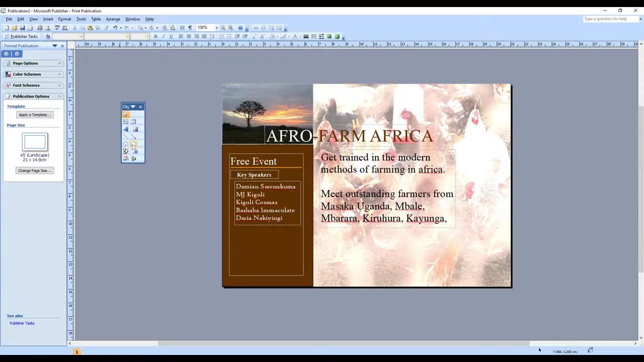The width and height of the screenshot is (644, 362).
Task: Click the Print icon
Action: 40,28
